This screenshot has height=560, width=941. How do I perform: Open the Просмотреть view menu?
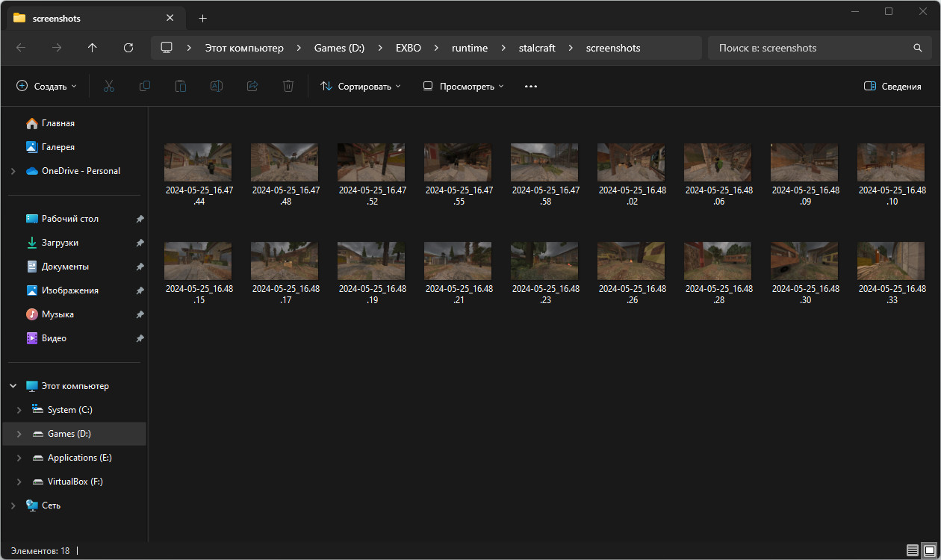click(x=463, y=87)
